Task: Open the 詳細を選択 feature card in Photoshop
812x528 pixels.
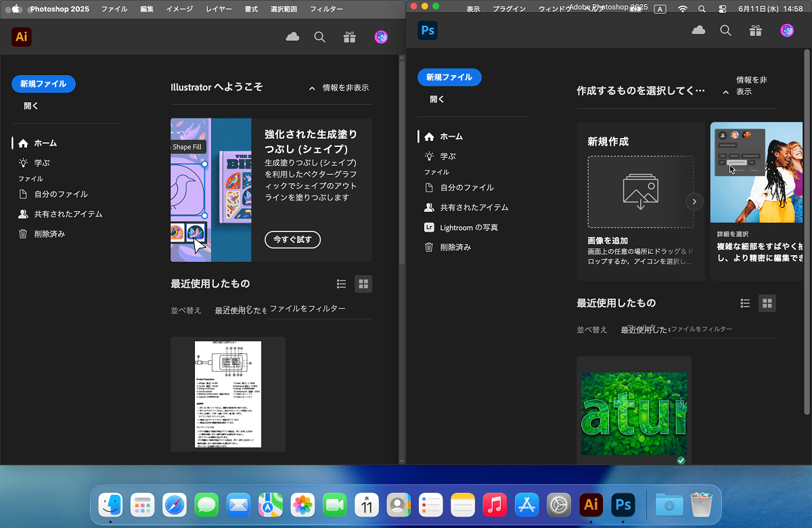Action: [x=757, y=201]
